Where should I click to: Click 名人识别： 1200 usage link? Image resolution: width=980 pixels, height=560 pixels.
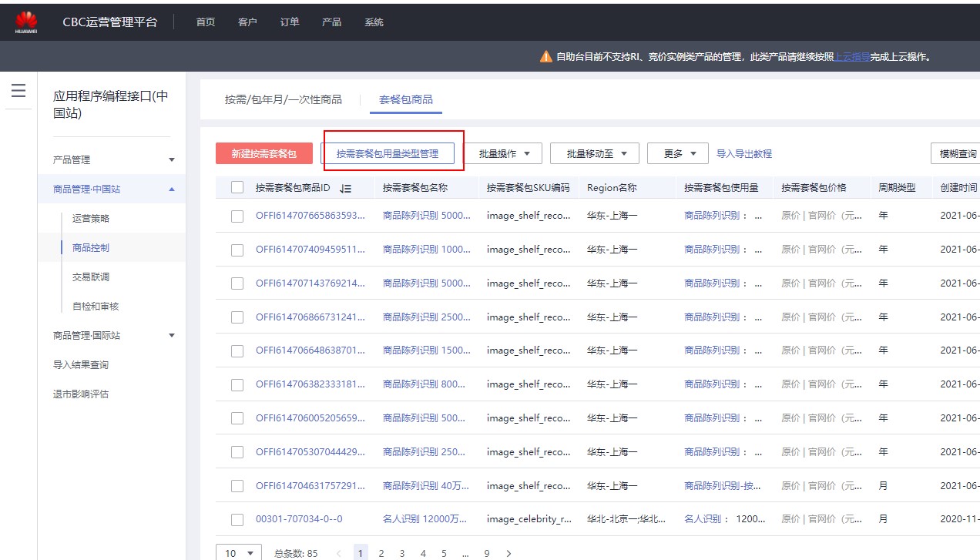tap(723, 519)
